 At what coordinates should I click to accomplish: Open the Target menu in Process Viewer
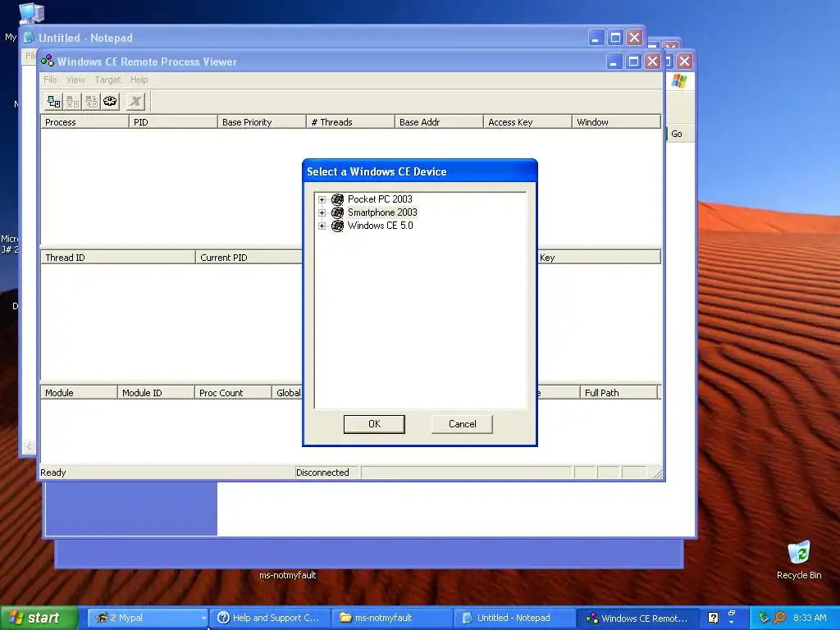coord(107,80)
